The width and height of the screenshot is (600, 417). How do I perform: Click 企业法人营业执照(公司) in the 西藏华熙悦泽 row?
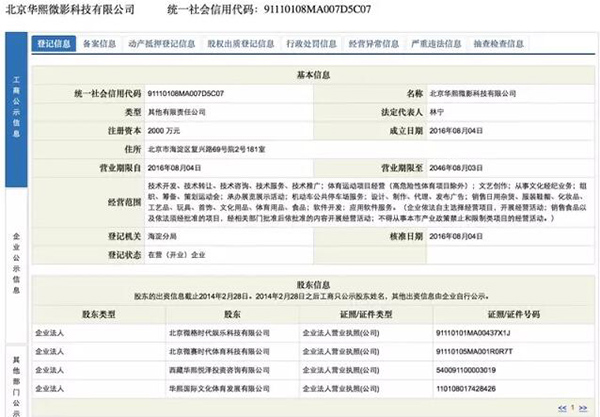pyautogui.click(x=341, y=370)
